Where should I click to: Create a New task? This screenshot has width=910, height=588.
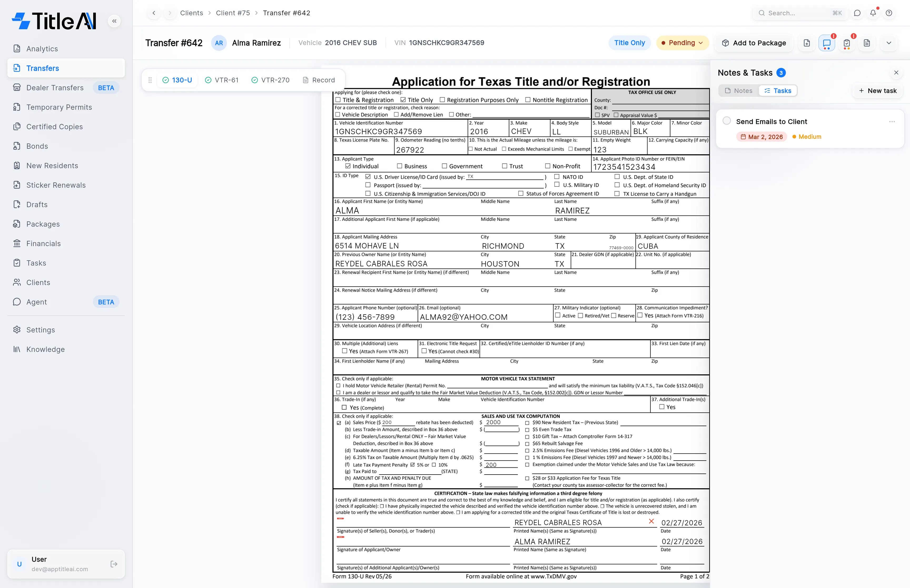click(878, 91)
